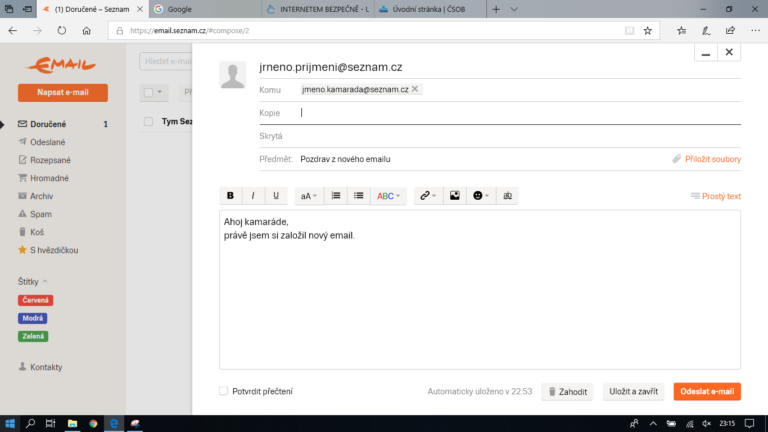Clear text formatting in editor
The height and width of the screenshot is (432, 768).
(x=508, y=196)
